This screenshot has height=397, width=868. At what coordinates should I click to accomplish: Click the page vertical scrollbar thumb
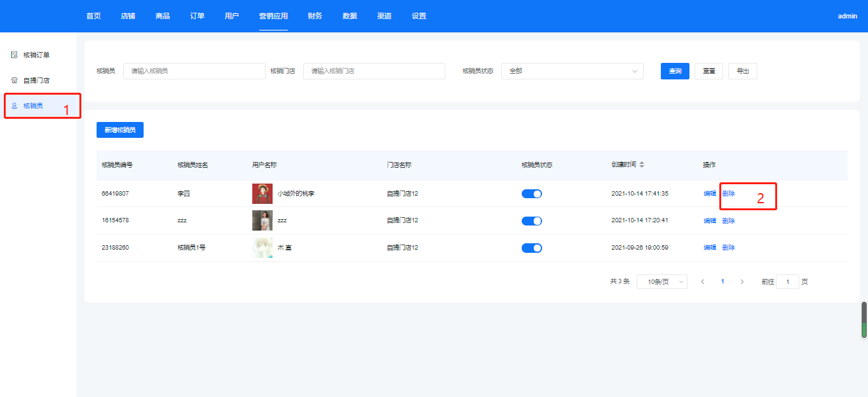click(864, 320)
